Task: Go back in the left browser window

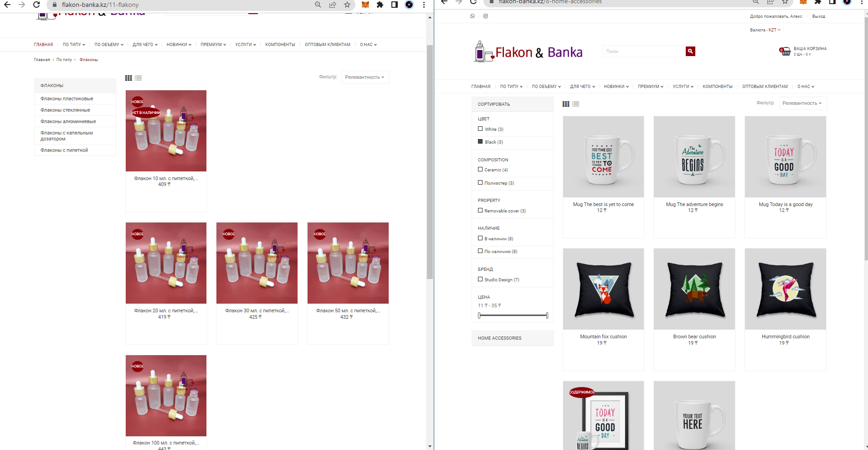Action: pos(7,5)
